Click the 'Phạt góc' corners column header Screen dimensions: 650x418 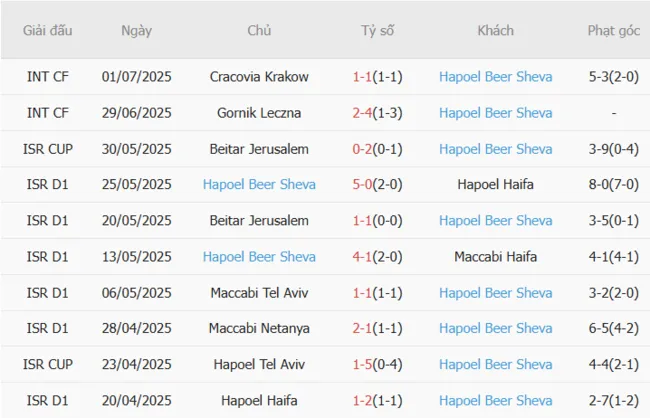(x=613, y=31)
